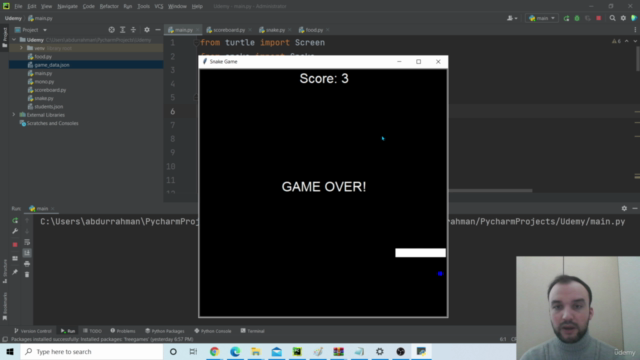Image resolution: width=640 pixels, height=360 pixels.
Task: Close the main run tab
Action: point(53,209)
